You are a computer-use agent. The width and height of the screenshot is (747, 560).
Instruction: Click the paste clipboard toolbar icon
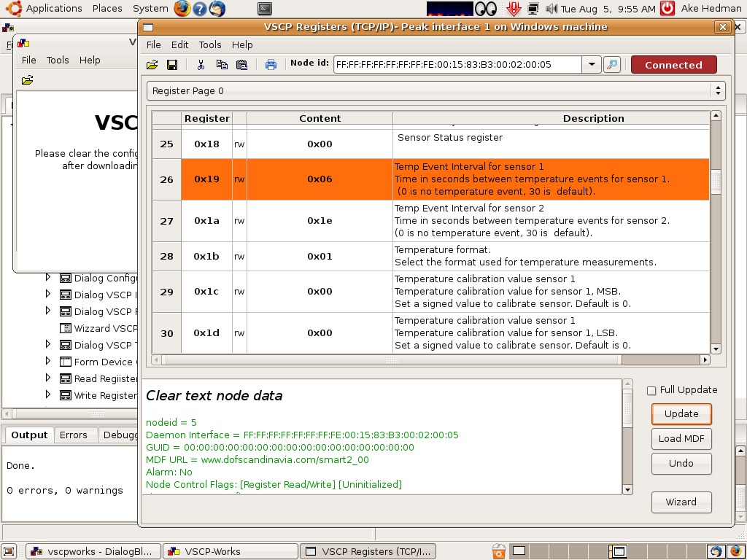coord(241,65)
